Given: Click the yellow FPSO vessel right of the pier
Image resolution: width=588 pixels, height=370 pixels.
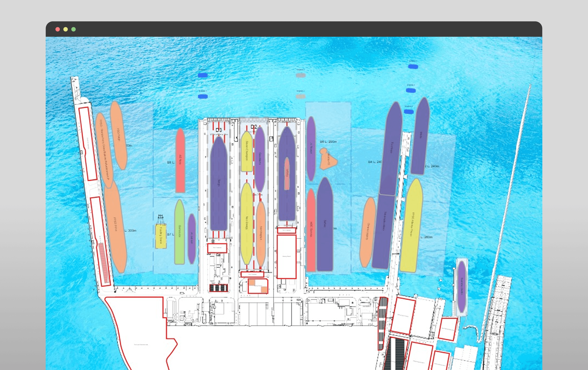Looking at the screenshot, I should tap(411, 225).
